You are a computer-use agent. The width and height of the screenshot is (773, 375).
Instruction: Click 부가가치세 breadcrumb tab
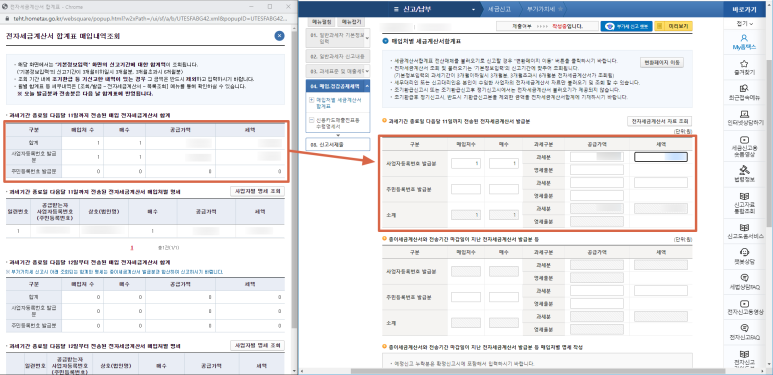point(540,9)
